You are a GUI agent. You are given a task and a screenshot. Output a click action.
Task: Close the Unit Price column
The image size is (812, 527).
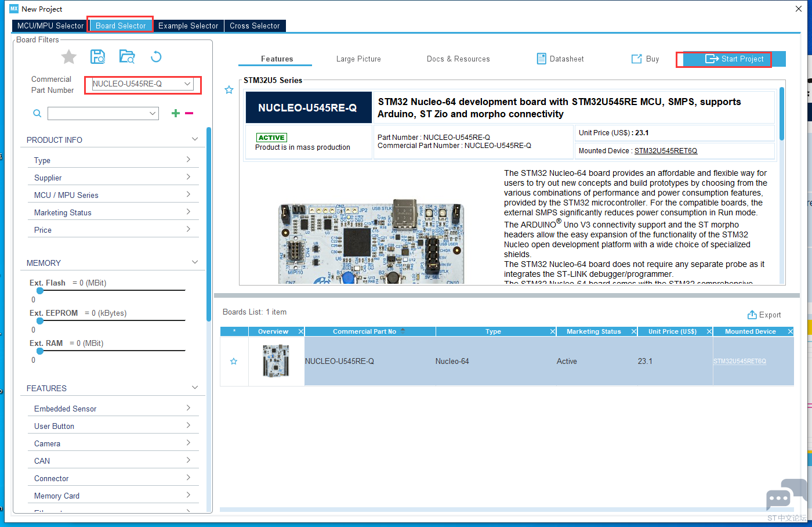[x=709, y=331]
